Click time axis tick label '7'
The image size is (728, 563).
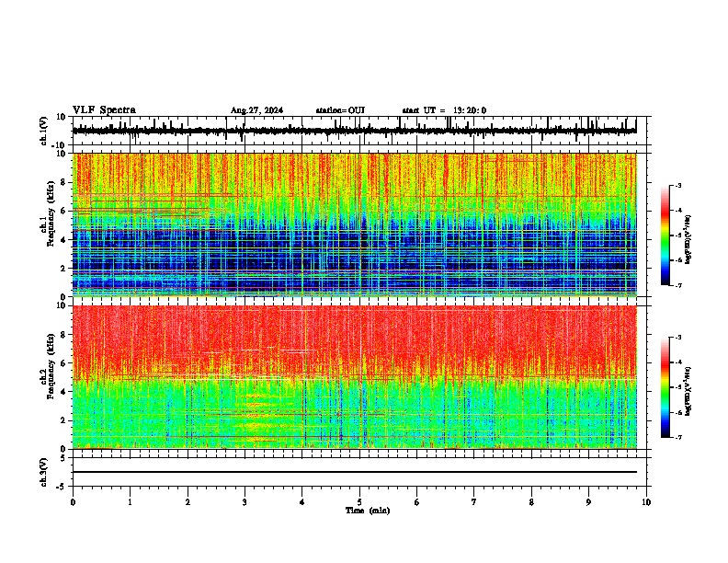(x=474, y=502)
